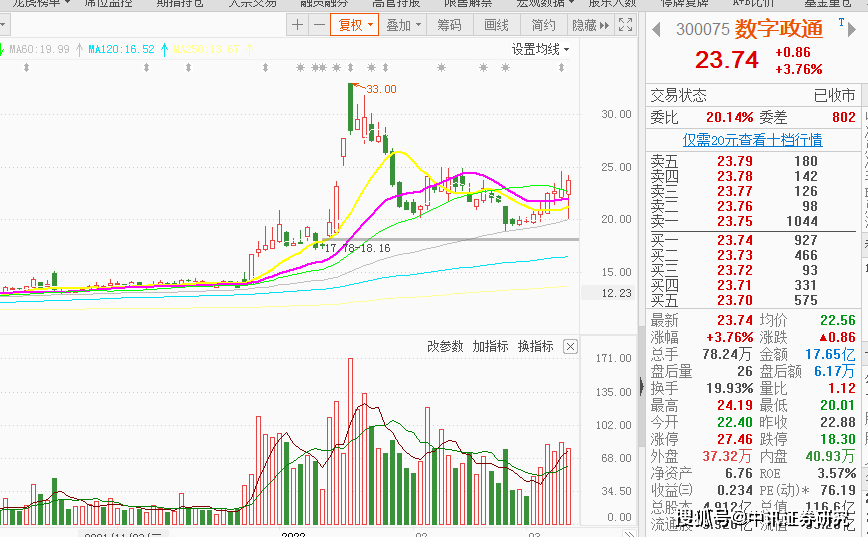Expand the 叠加 overlay dropdown
Screen dimensions: 868x537
404,25
